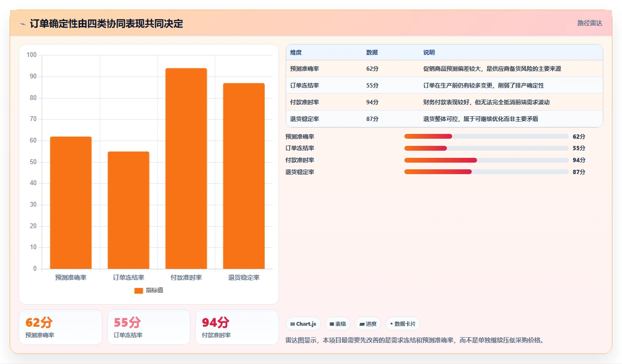The width and height of the screenshot is (622, 364).
Task: Click the 说明 column header
Action: [x=429, y=53]
